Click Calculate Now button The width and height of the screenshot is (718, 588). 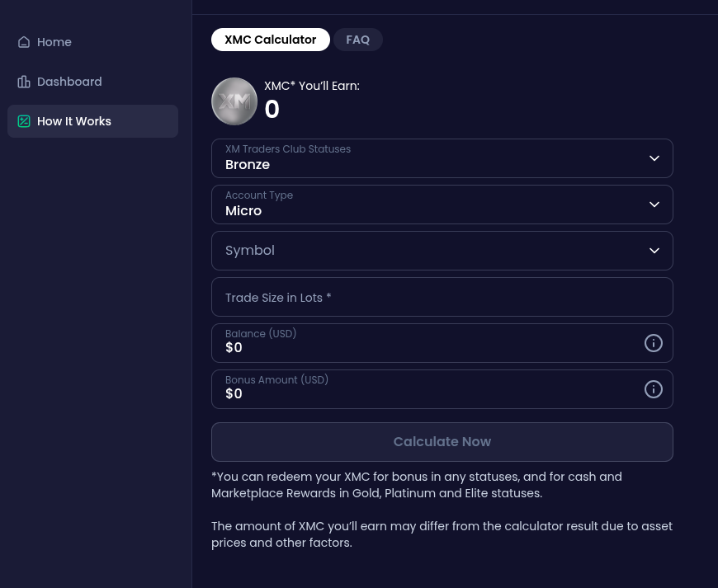pos(442,442)
